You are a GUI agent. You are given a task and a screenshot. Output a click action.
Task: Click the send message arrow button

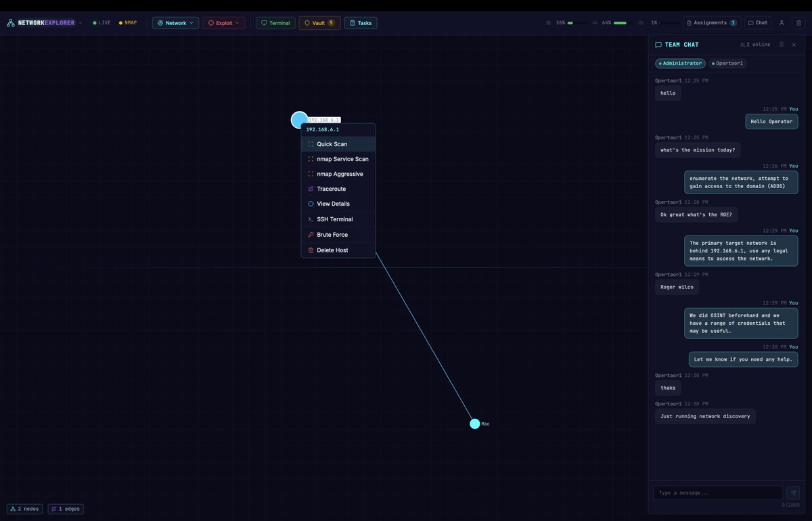click(x=793, y=493)
